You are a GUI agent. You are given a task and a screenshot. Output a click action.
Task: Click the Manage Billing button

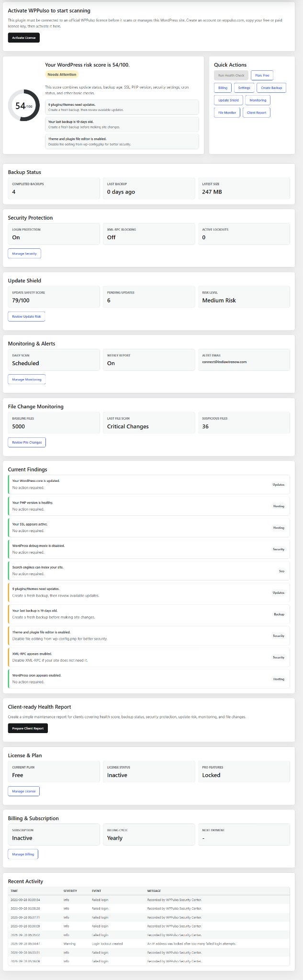(x=23, y=854)
